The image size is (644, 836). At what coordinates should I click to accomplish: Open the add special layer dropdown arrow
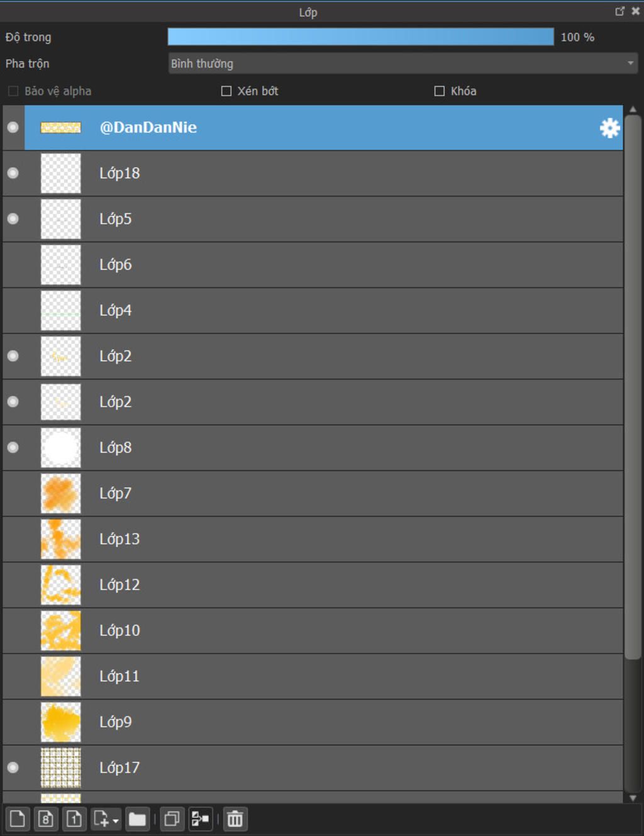click(116, 821)
